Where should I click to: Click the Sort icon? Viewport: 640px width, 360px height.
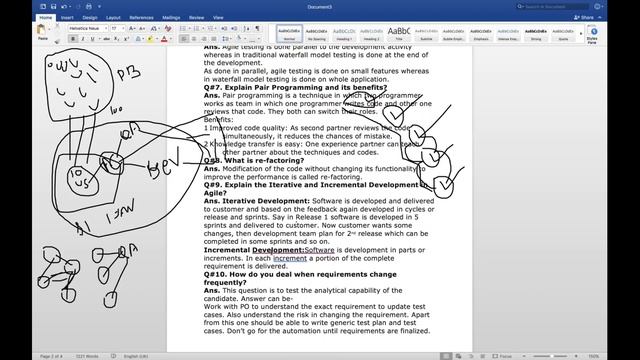246,29
